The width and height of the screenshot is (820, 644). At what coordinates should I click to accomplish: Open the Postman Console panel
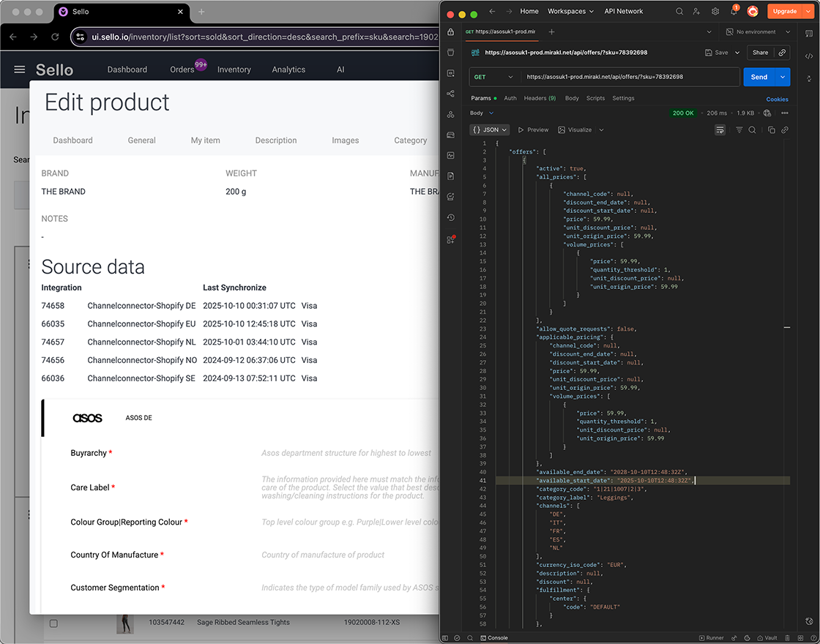tap(495, 637)
